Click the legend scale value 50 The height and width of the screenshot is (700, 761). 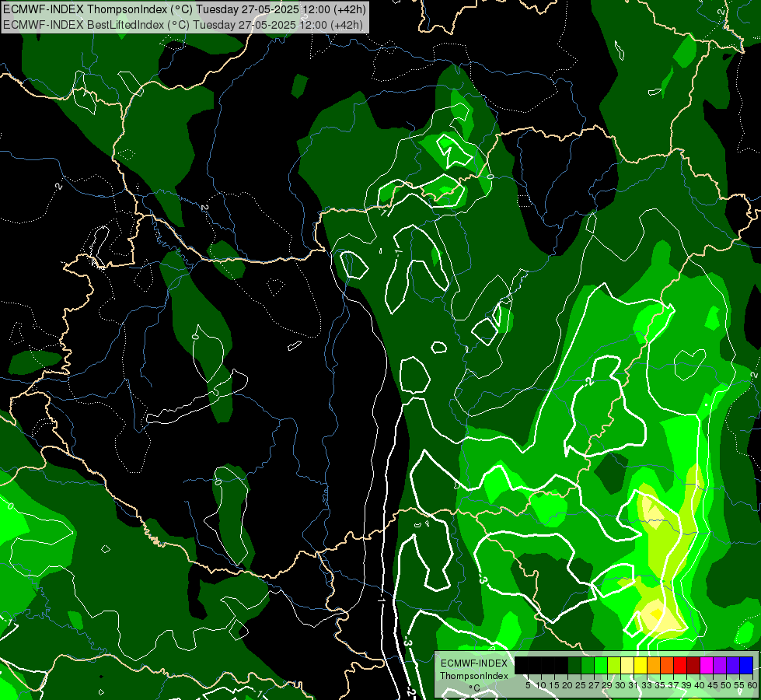click(x=726, y=685)
